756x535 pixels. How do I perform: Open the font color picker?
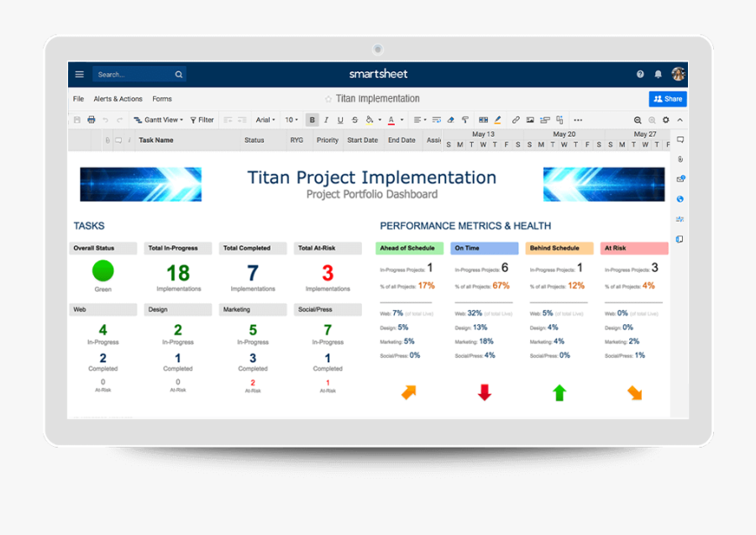[390, 120]
